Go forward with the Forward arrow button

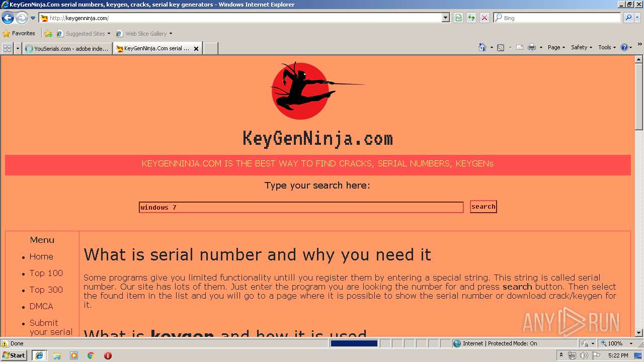coord(22,18)
